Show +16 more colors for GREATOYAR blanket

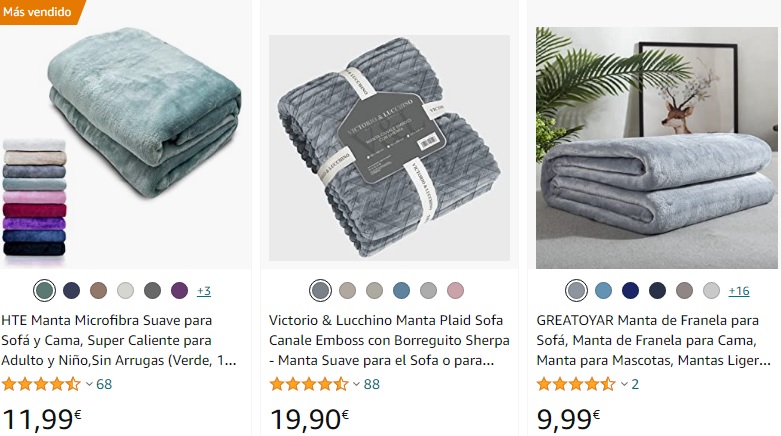[x=739, y=291]
